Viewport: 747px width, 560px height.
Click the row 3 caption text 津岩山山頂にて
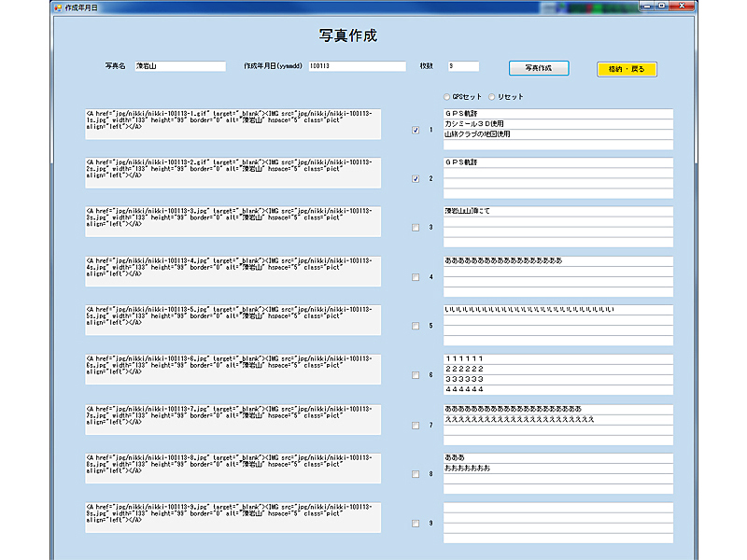click(x=557, y=211)
